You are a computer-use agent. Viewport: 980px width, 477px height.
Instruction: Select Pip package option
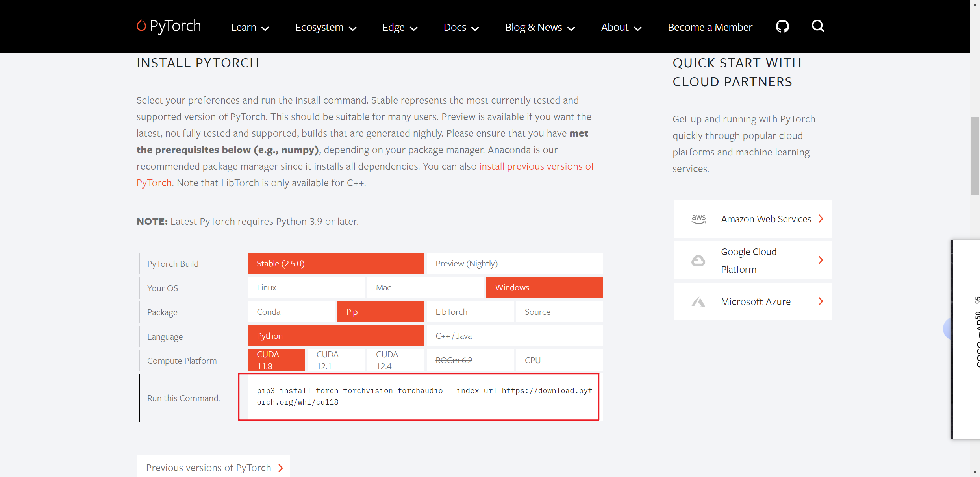pos(381,312)
